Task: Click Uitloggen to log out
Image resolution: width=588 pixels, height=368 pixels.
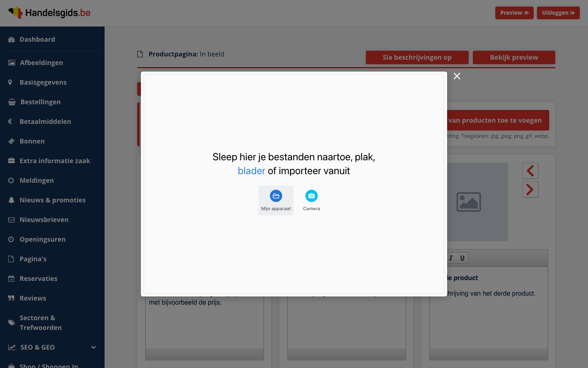Action: 558,13
